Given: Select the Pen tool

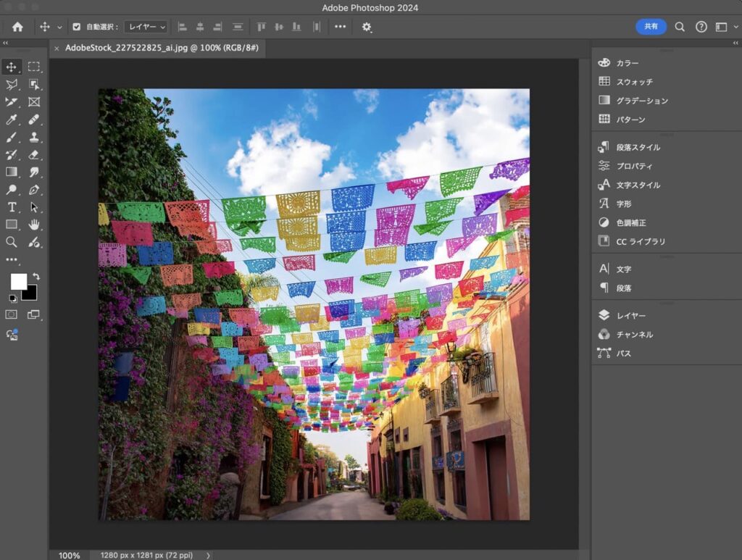Looking at the screenshot, I should (x=34, y=190).
